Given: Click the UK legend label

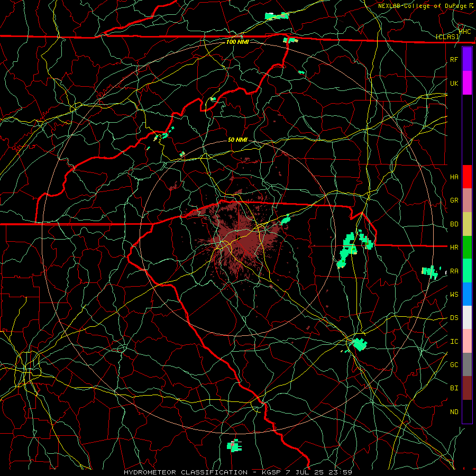Looking at the screenshot, I should (454, 83).
